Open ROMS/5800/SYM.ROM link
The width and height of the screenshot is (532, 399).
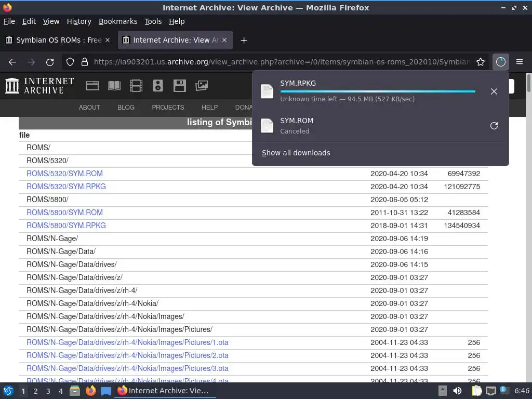(x=64, y=212)
